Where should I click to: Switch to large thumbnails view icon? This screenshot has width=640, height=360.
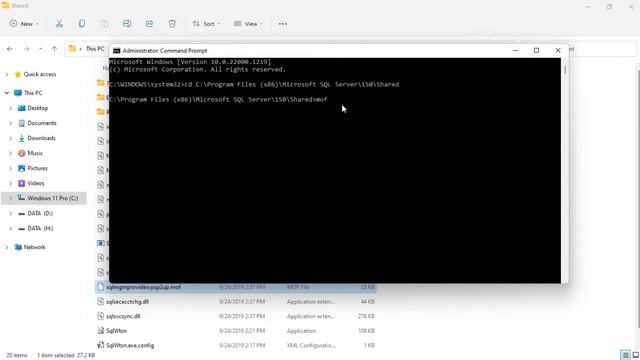tap(636, 355)
